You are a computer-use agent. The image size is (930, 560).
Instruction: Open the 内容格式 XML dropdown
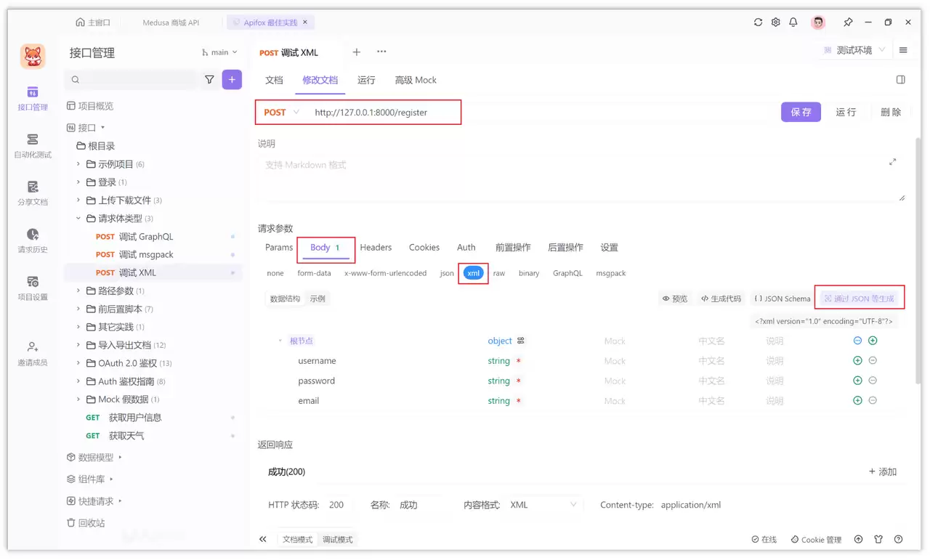(543, 505)
